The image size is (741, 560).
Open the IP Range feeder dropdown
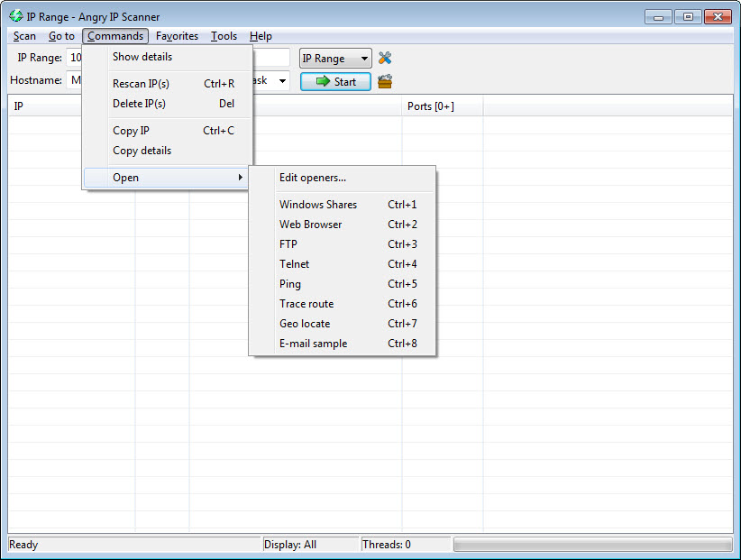click(335, 59)
